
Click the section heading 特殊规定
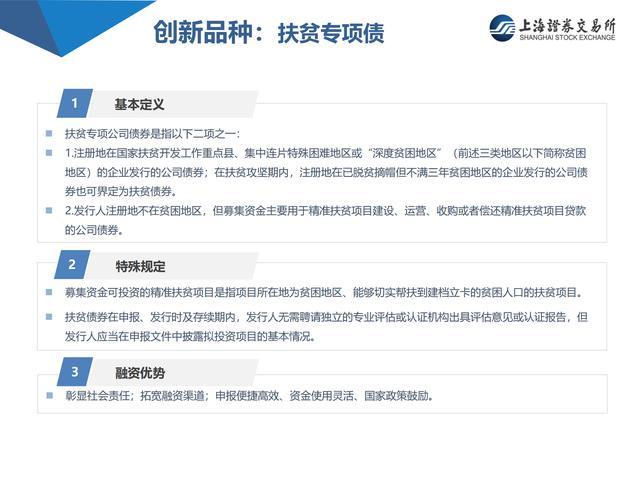[x=140, y=266]
